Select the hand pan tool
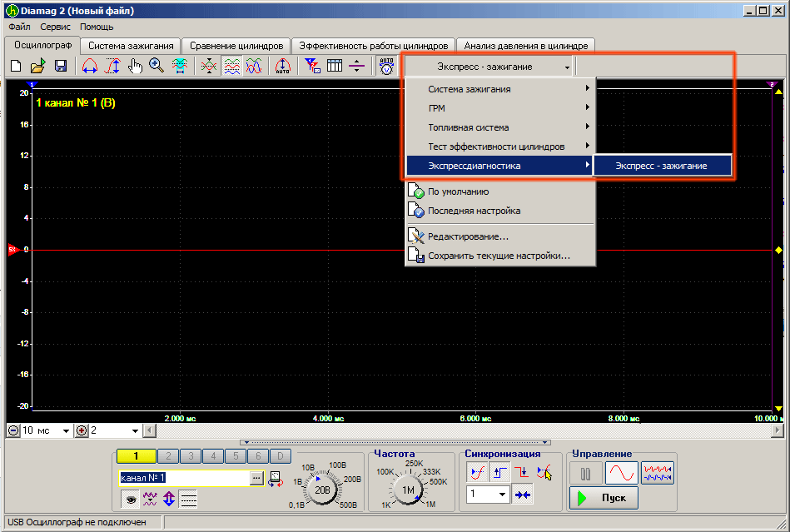Image resolution: width=790 pixels, height=532 pixels. (x=135, y=66)
